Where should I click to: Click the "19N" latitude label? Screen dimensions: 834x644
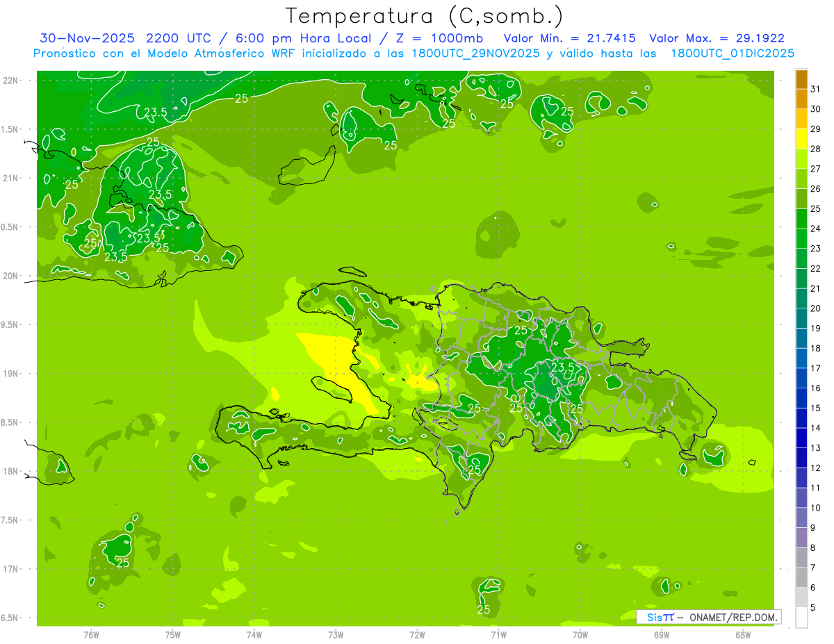[x=11, y=374]
